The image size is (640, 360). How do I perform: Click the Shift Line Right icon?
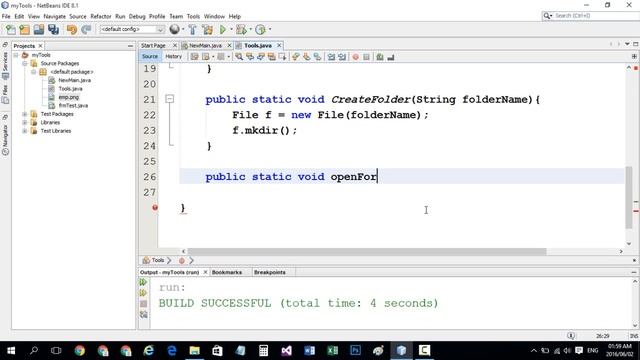pyautogui.click(x=342, y=57)
